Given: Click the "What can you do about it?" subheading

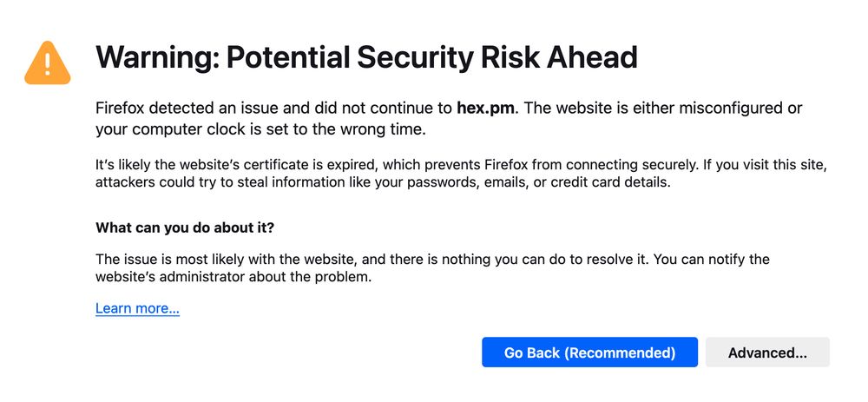Looking at the screenshot, I should coord(185,227).
